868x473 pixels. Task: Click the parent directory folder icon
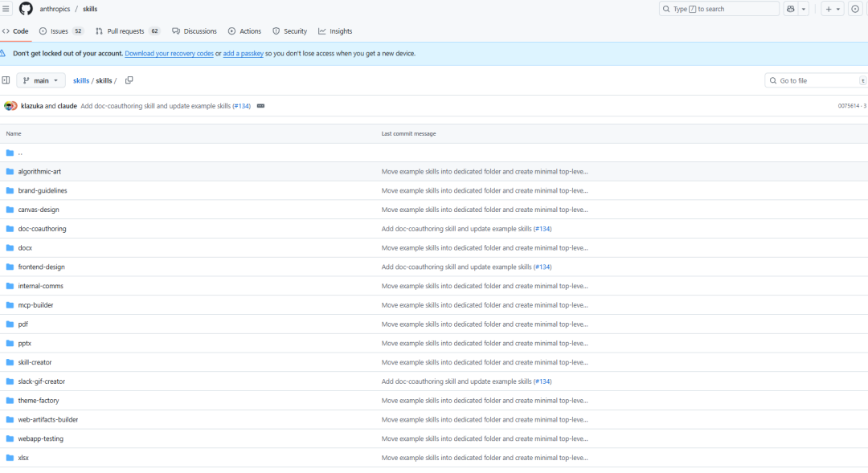point(10,153)
